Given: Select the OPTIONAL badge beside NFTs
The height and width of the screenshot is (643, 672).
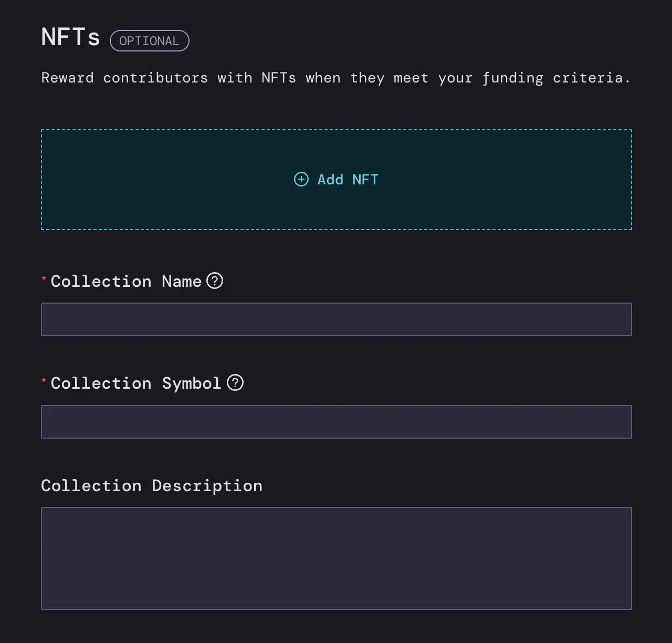Looking at the screenshot, I should [x=149, y=40].
